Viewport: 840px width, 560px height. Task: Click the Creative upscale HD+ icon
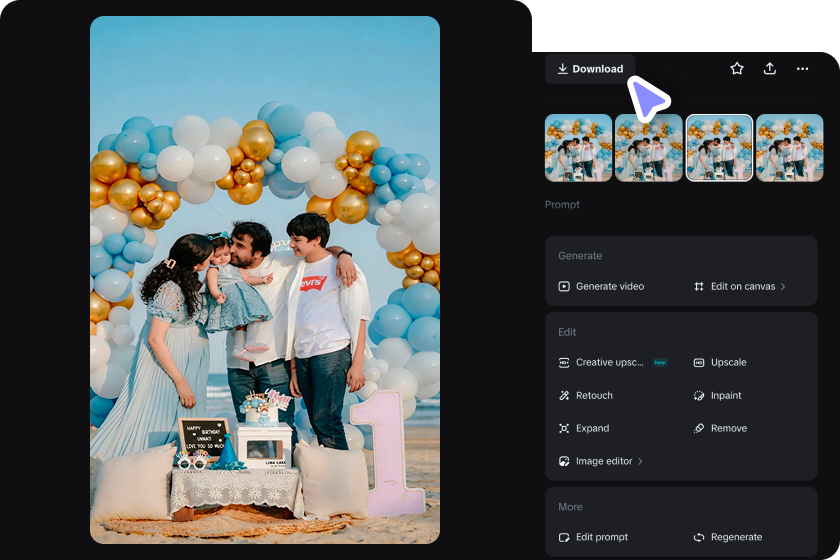(x=564, y=363)
